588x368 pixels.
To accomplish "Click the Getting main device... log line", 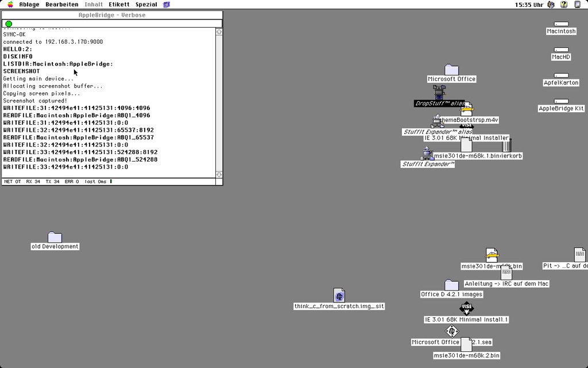I will [x=38, y=79].
